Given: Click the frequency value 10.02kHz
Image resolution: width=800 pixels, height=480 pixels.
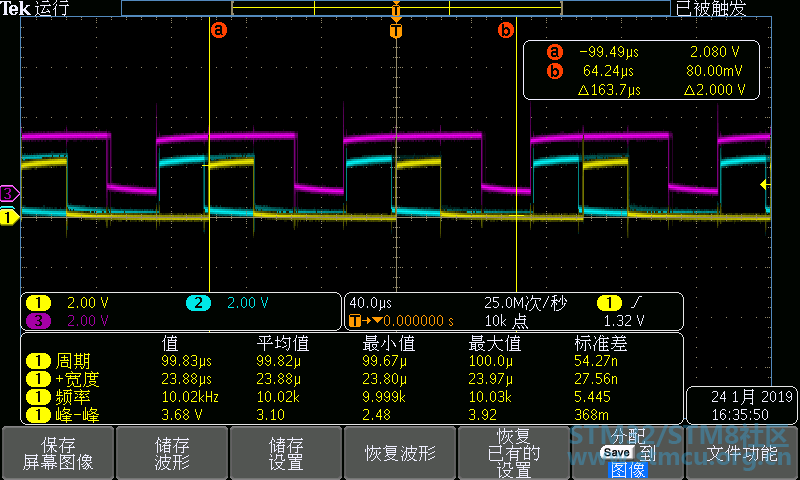Looking at the screenshot, I should click(190, 397).
